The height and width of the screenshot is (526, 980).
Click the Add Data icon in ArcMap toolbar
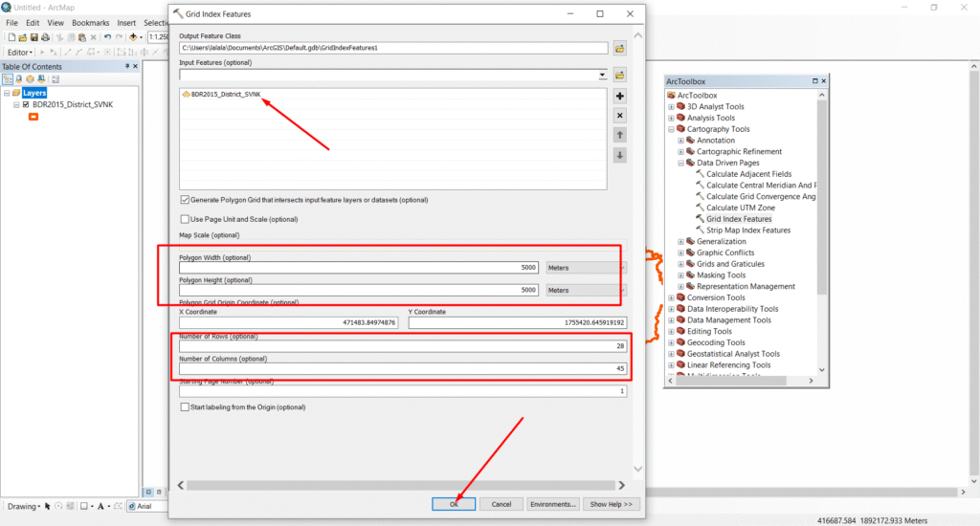coord(133,37)
